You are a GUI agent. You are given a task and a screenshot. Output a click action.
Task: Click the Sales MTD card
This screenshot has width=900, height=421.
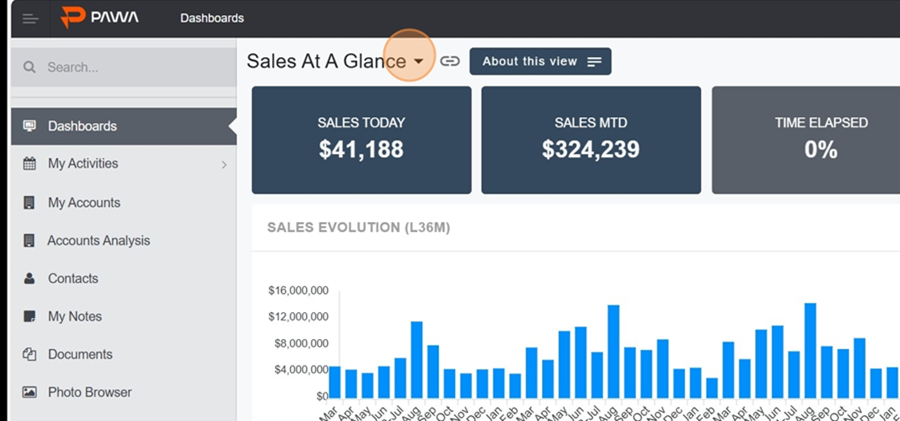click(x=591, y=139)
